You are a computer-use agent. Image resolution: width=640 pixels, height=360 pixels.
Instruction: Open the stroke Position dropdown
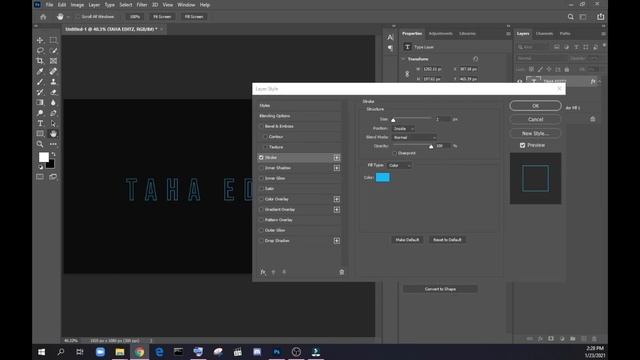(403, 129)
